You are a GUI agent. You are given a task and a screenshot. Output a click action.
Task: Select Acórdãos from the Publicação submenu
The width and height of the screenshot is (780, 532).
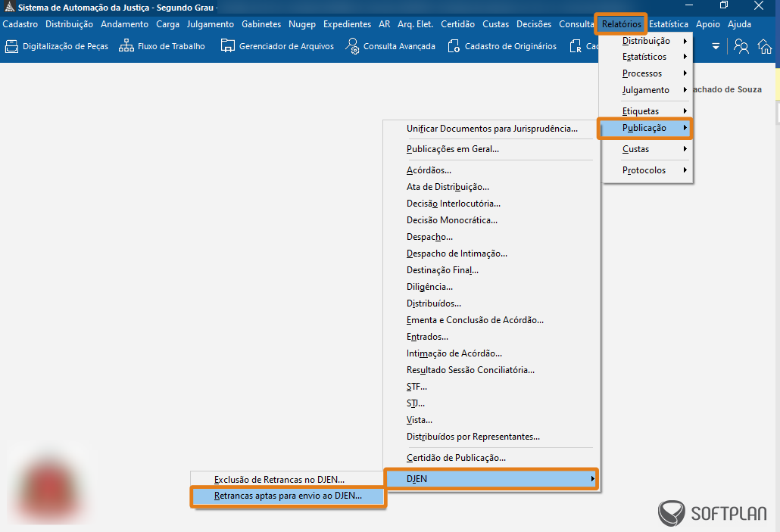pyautogui.click(x=429, y=170)
